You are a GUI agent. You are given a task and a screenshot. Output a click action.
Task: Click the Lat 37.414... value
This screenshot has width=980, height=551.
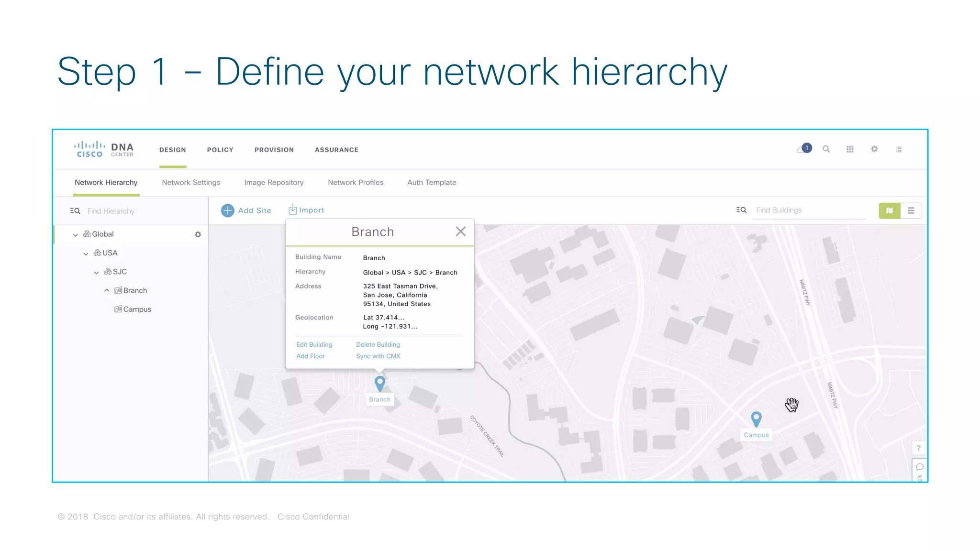pyautogui.click(x=383, y=317)
